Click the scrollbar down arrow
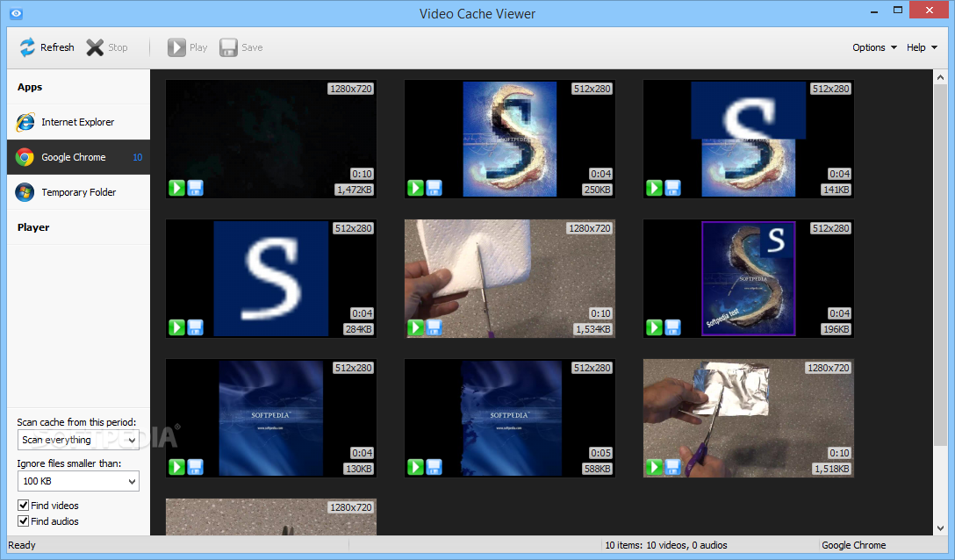The image size is (955, 560). coord(940,528)
